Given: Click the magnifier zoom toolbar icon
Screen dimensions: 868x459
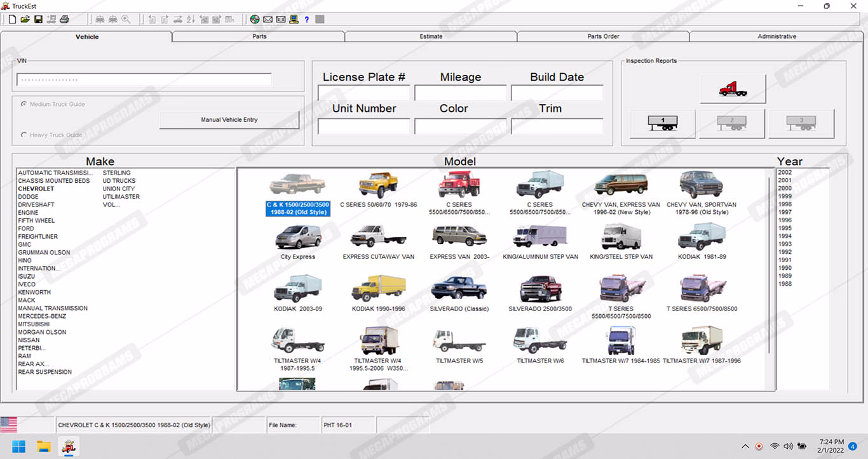Looking at the screenshot, I should (126, 20).
